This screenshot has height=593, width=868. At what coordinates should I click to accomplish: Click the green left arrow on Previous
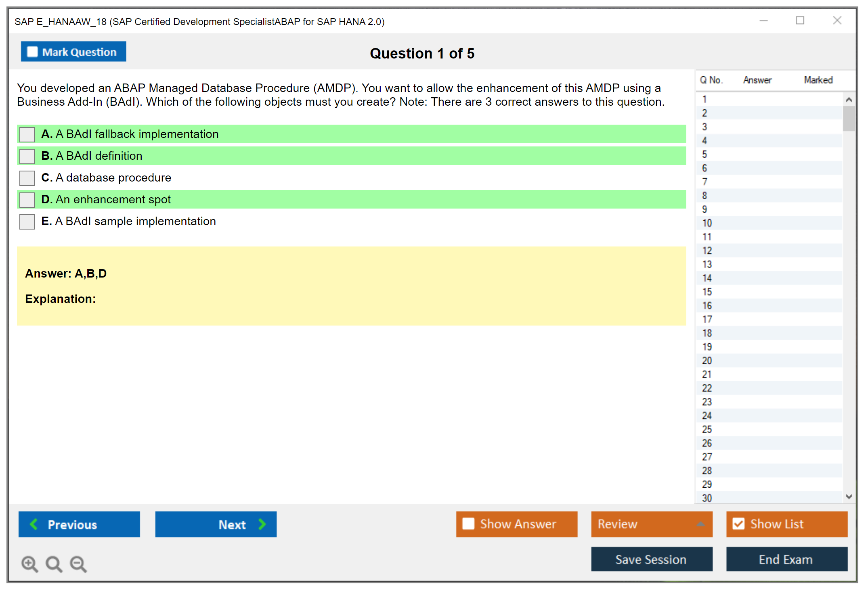point(34,524)
